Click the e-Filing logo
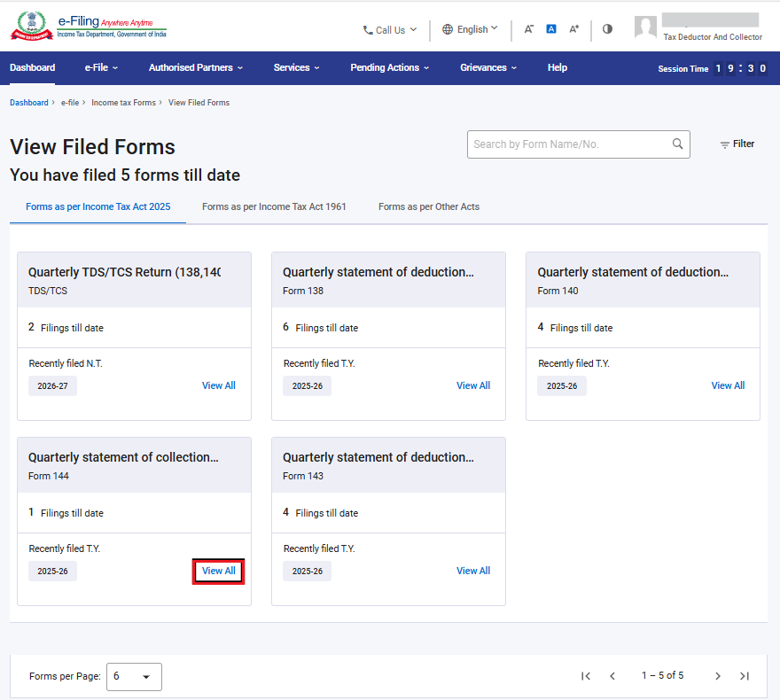Viewport: 780px width, 700px height. (89, 27)
